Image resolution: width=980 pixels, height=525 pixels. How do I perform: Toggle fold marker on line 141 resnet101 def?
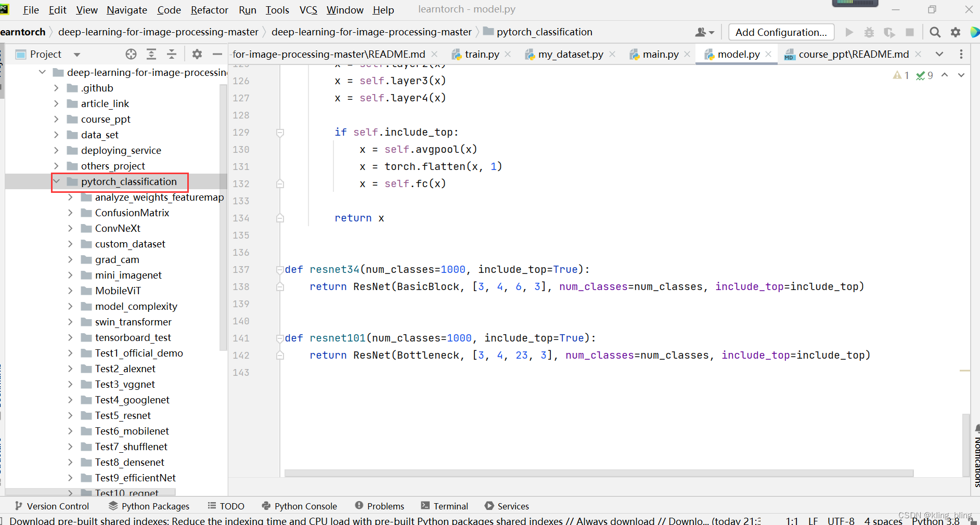point(280,338)
